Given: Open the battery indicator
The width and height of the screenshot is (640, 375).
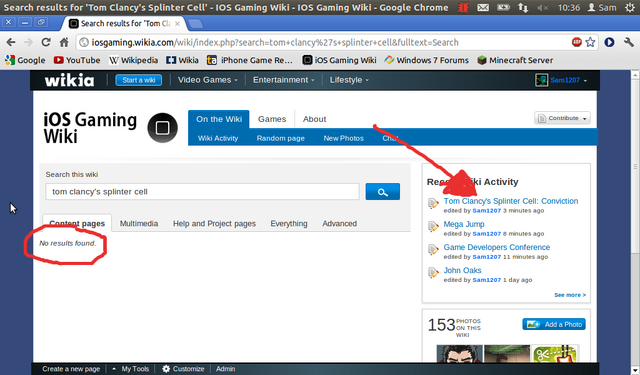Looking at the screenshot, I should click(x=503, y=7).
